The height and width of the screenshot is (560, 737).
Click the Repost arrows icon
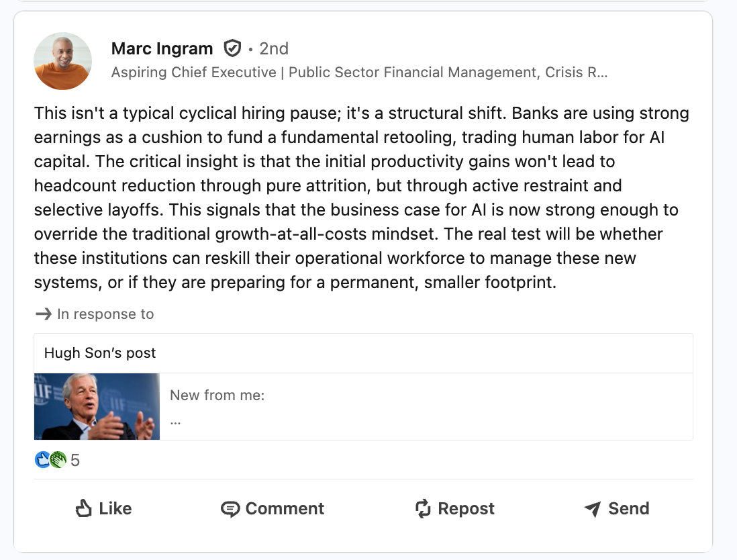pyautogui.click(x=423, y=508)
